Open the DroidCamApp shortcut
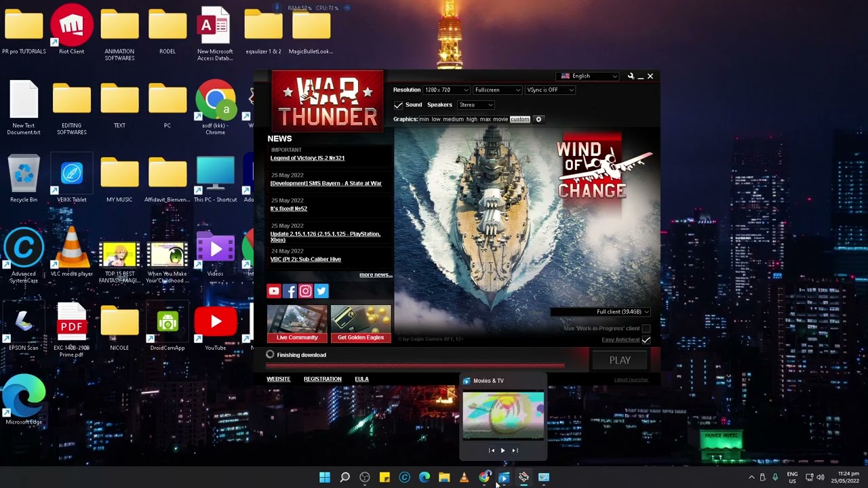This screenshot has height=488, width=868. click(167, 326)
